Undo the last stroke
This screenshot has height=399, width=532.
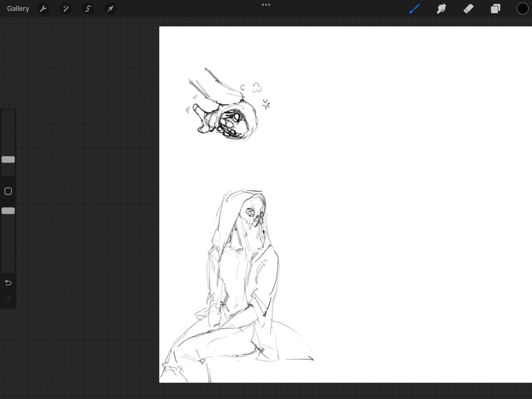(x=8, y=282)
